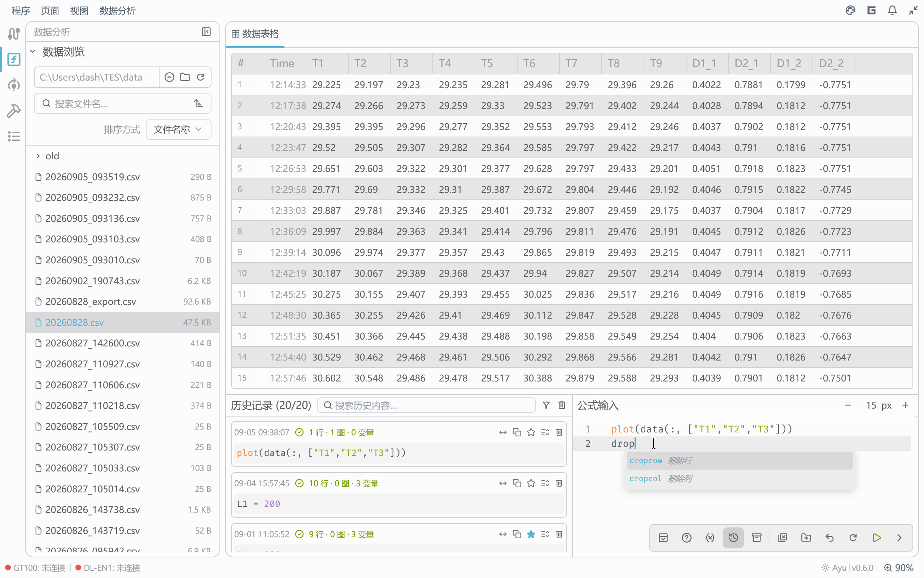Image resolution: width=924 pixels, height=578 pixels.
Task: Expand the 09-04 15:57:45 history entry details
Action: tap(545, 483)
